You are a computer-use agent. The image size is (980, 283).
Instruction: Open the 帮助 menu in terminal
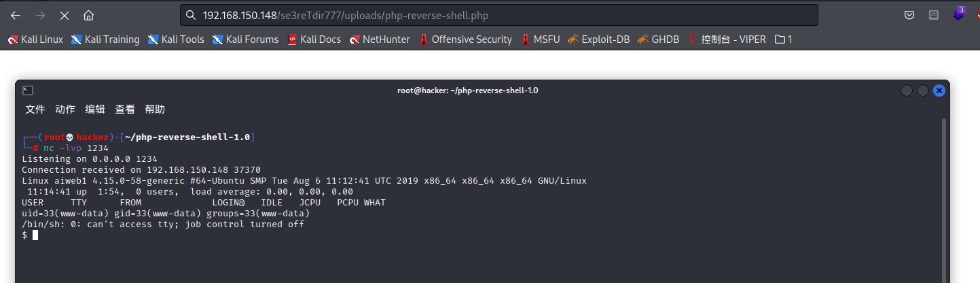[x=155, y=109]
